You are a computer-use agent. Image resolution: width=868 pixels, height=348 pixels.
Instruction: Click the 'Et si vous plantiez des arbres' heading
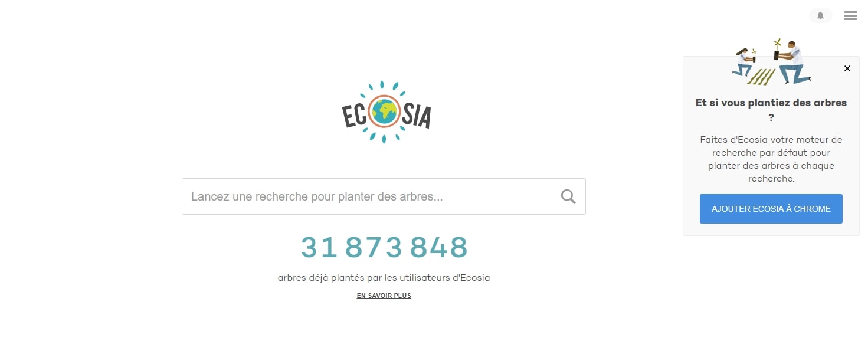(x=771, y=103)
